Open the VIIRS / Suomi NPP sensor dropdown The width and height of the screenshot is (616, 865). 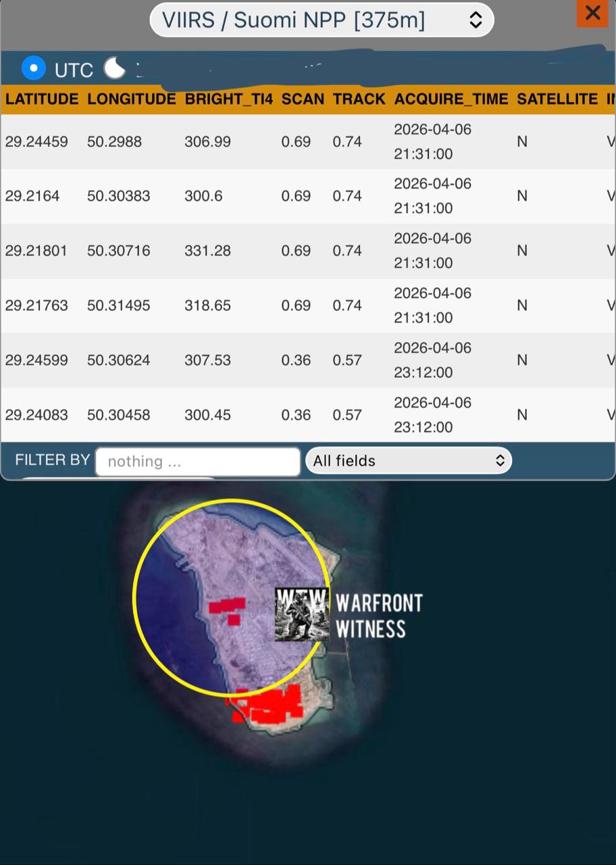coord(322,20)
